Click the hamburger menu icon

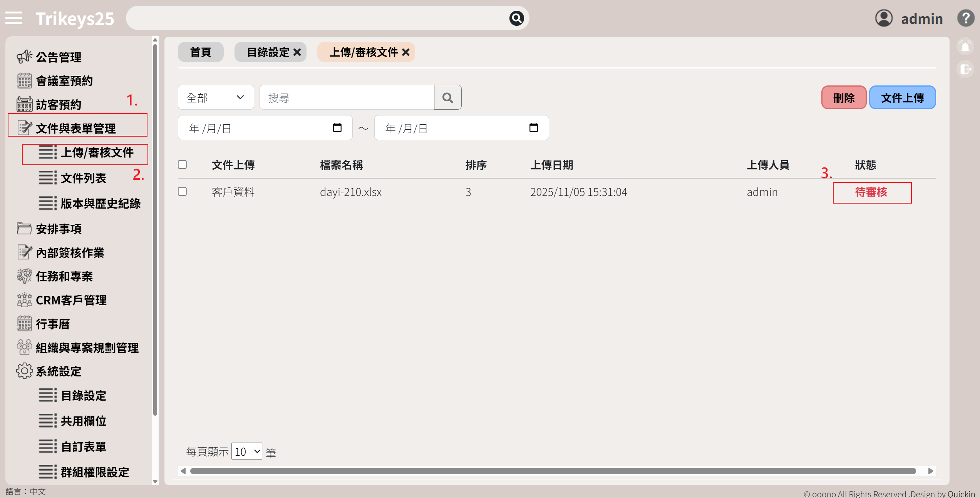click(14, 18)
